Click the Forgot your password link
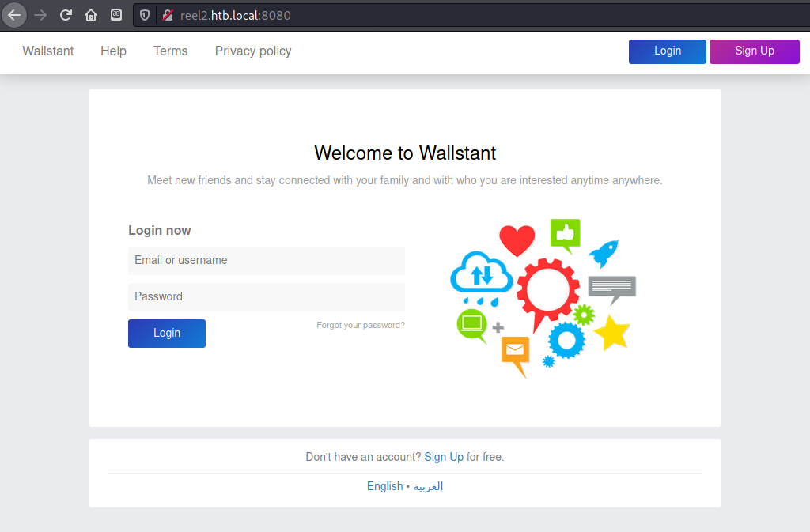This screenshot has height=532, width=810. (361, 325)
